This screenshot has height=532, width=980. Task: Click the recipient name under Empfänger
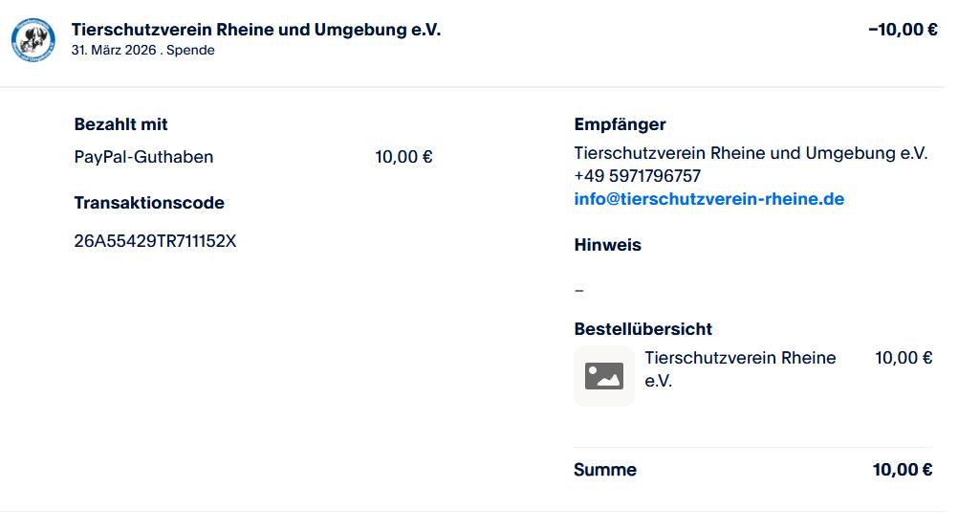[x=751, y=153]
